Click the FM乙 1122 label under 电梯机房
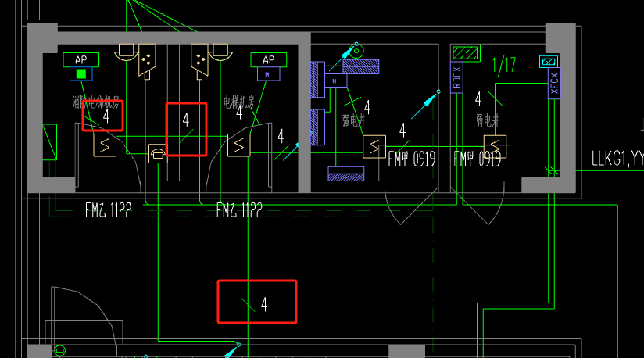The width and height of the screenshot is (644, 358). [239, 210]
